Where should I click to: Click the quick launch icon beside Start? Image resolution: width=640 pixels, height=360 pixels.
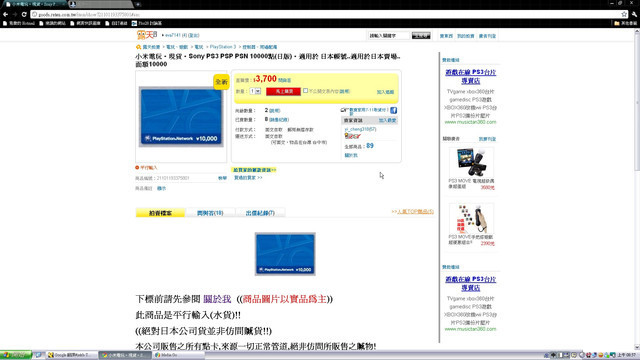[38, 355]
